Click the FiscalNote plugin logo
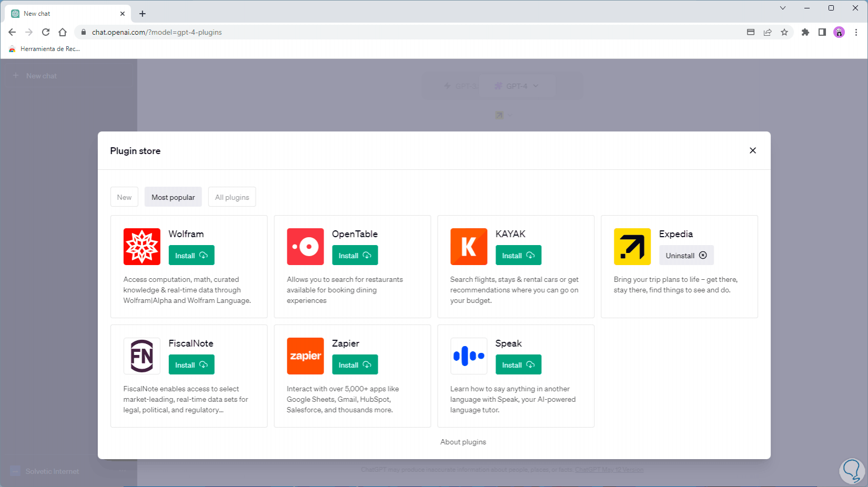This screenshot has height=487, width=868. coord(142,356)
